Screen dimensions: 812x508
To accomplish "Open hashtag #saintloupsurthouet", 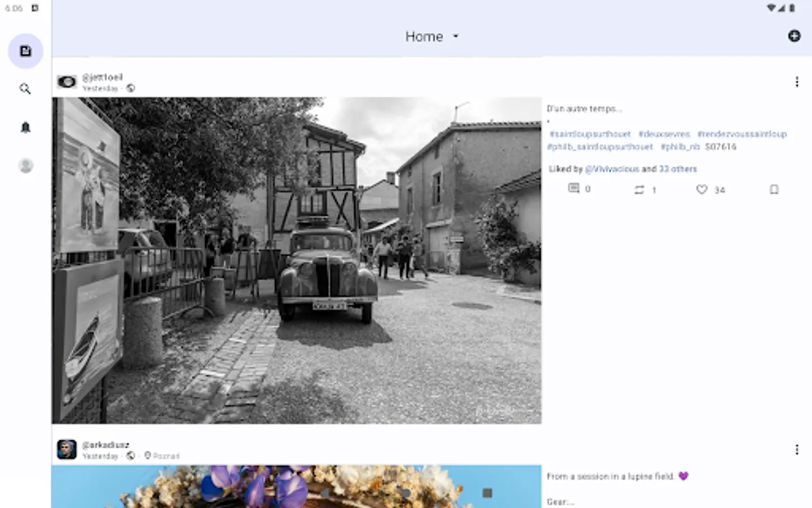I will click(590, 134).
